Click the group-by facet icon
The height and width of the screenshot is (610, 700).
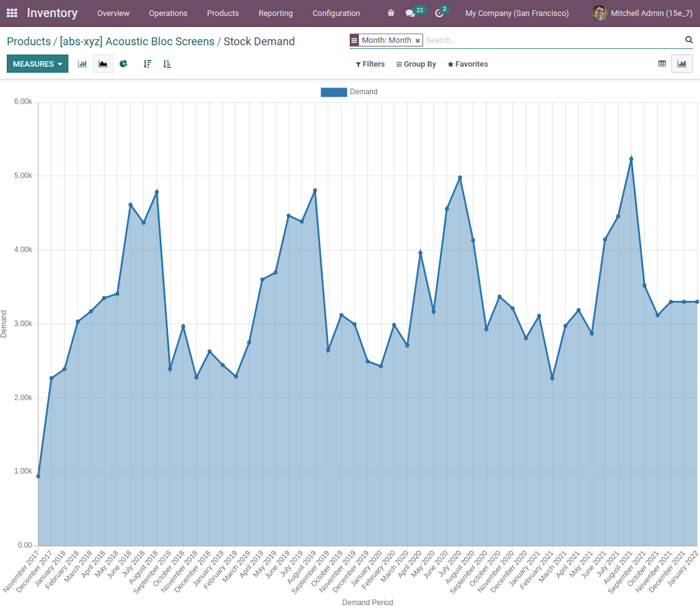pos(354,40)
